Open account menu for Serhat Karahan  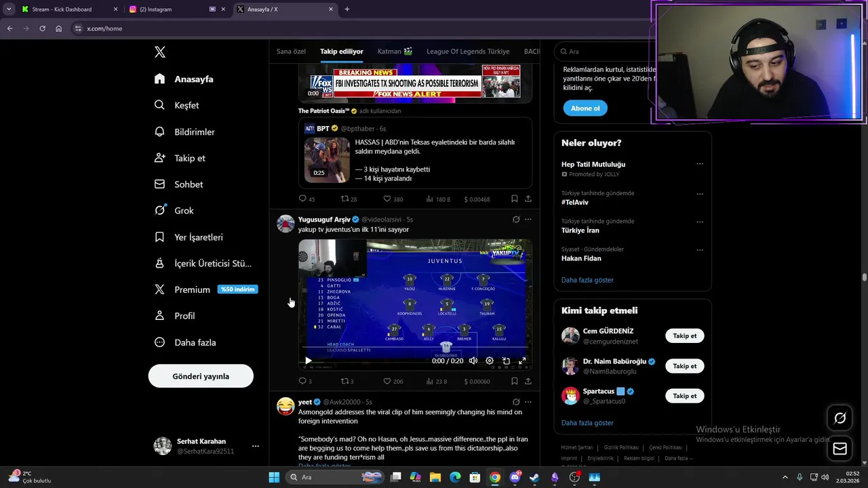click(x=207, y=446)
